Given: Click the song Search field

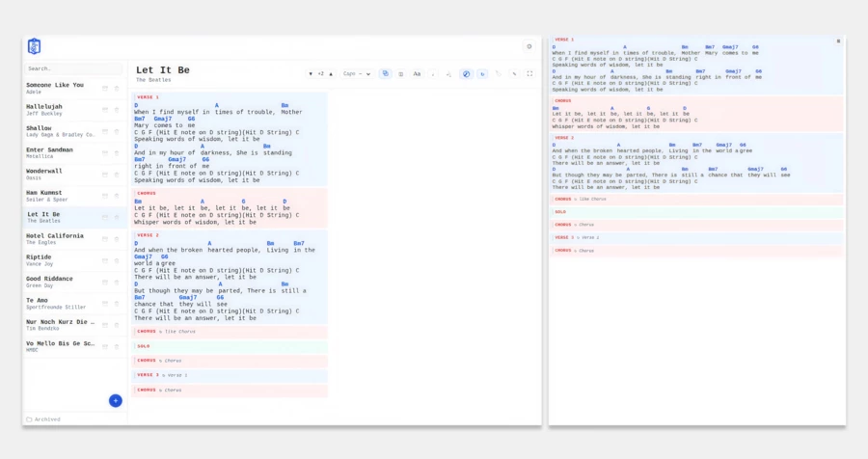Looking at the screenshot, I should click(x=73, y=68).
